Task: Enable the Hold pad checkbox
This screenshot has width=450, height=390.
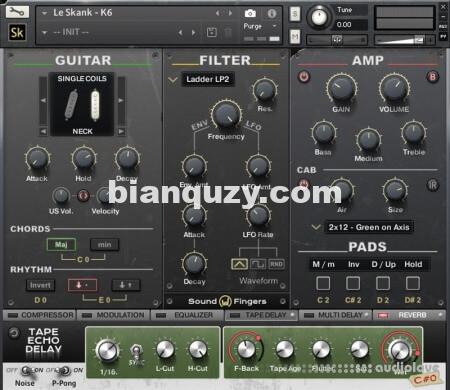Action: point(413,283)
